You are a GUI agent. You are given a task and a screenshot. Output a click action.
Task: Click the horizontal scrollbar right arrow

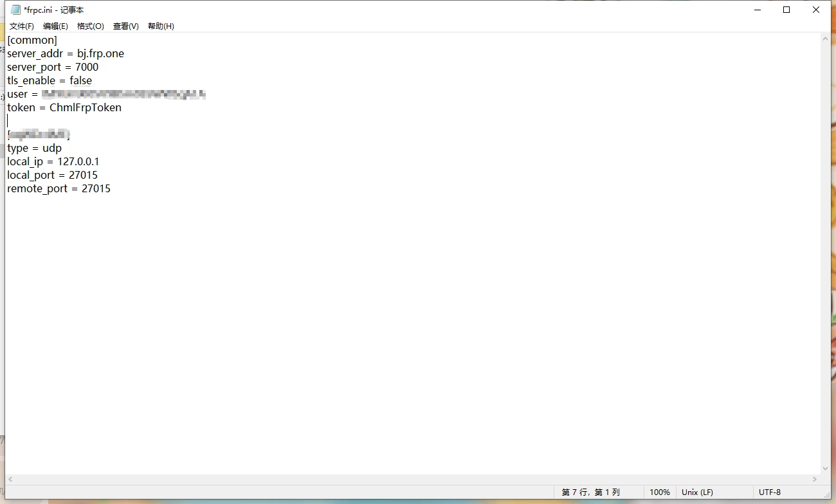815,480
